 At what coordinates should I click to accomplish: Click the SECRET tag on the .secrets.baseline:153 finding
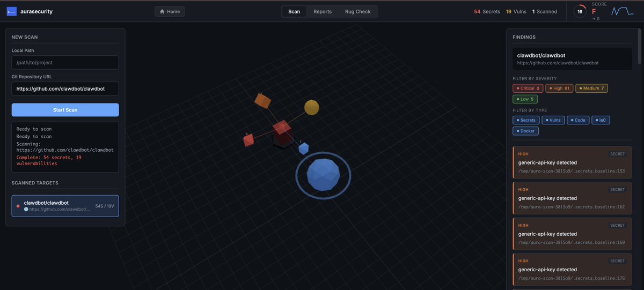pyautogui.click(x=618, y=154)
